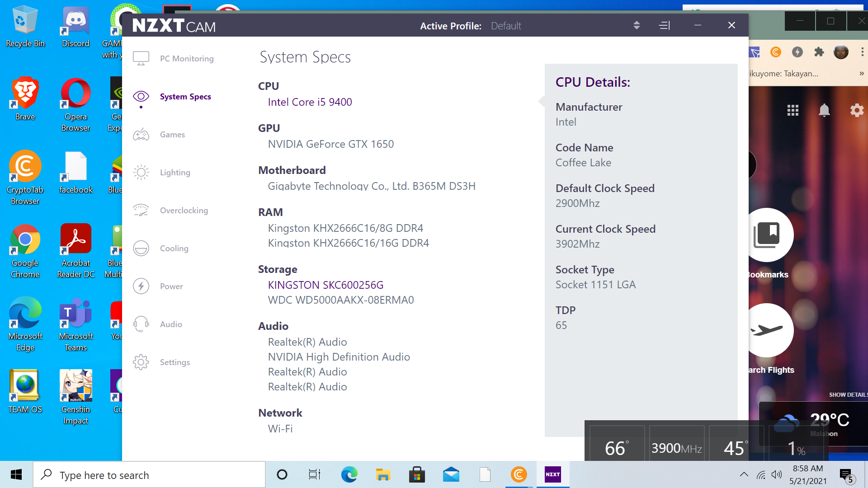Switch to the Games section
This screenshot has width=868, height=488.
tap(172, 135)
